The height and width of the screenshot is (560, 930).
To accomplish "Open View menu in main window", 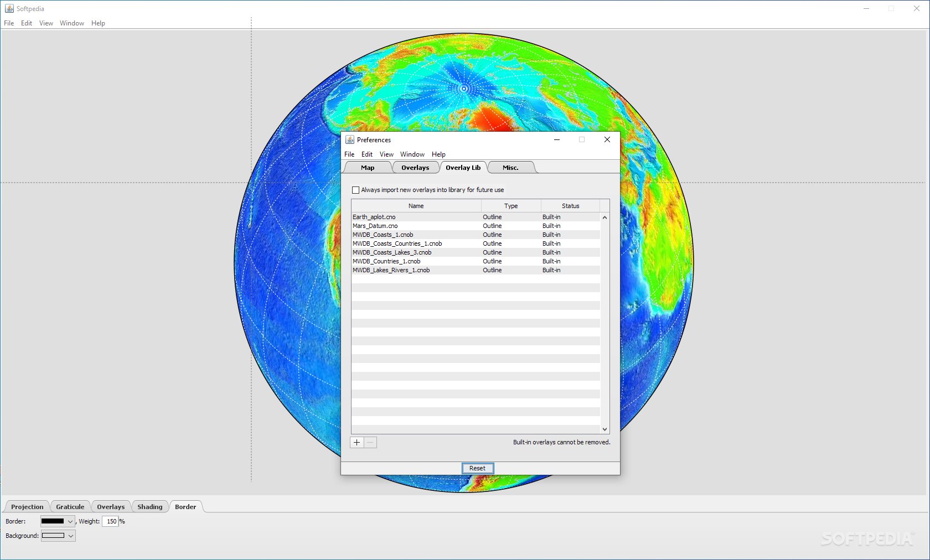I will (x=46, y=23).
